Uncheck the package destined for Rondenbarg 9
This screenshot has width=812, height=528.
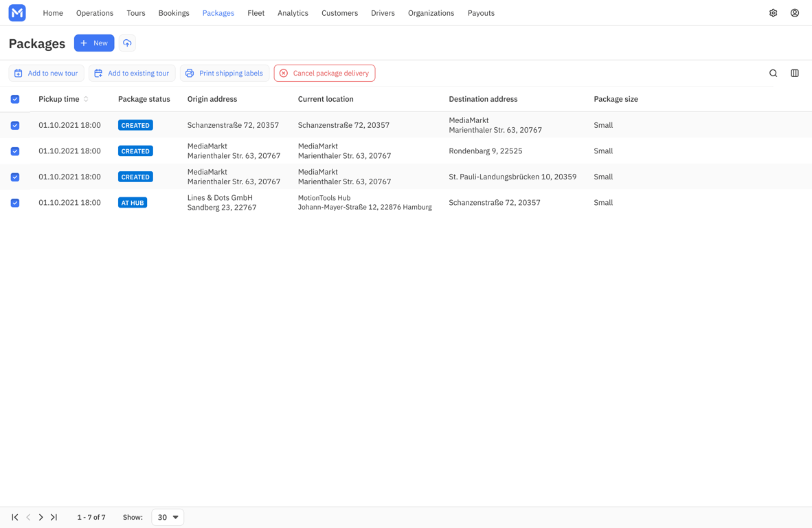(x=15, y=151)
